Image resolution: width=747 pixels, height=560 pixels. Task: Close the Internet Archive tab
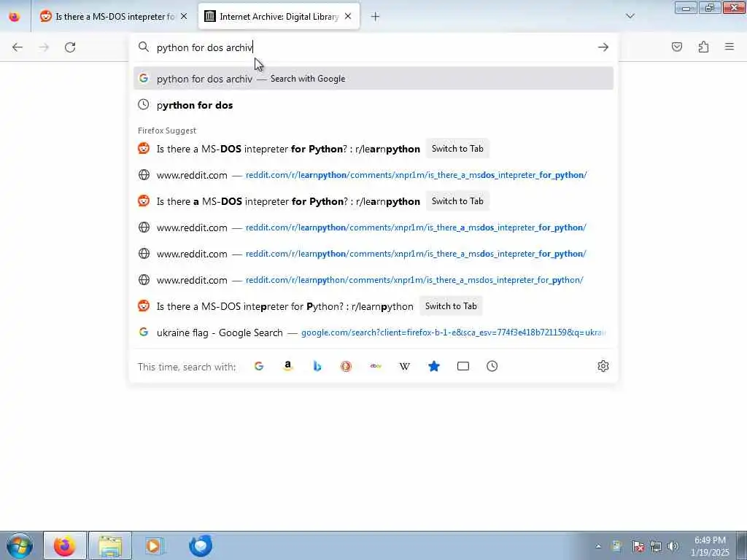(x=348, y=17)
